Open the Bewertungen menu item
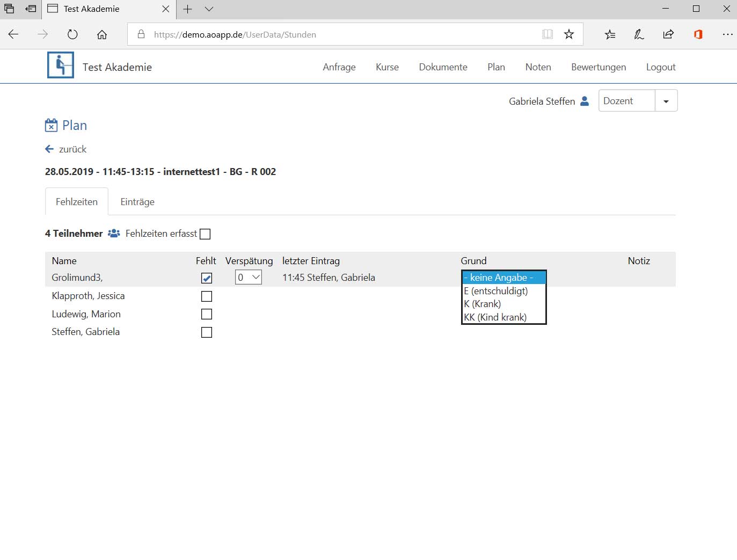The height and width of the screenshot is (560, 737). click(599, 67)
